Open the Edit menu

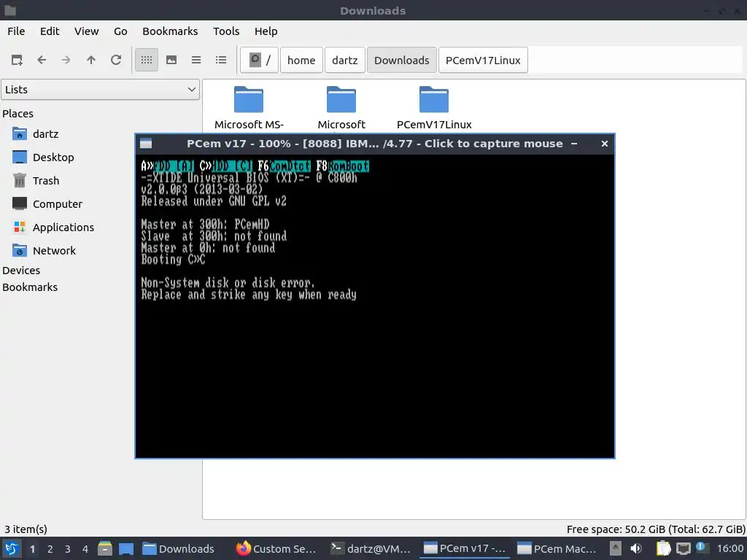(x=50, y=31)
